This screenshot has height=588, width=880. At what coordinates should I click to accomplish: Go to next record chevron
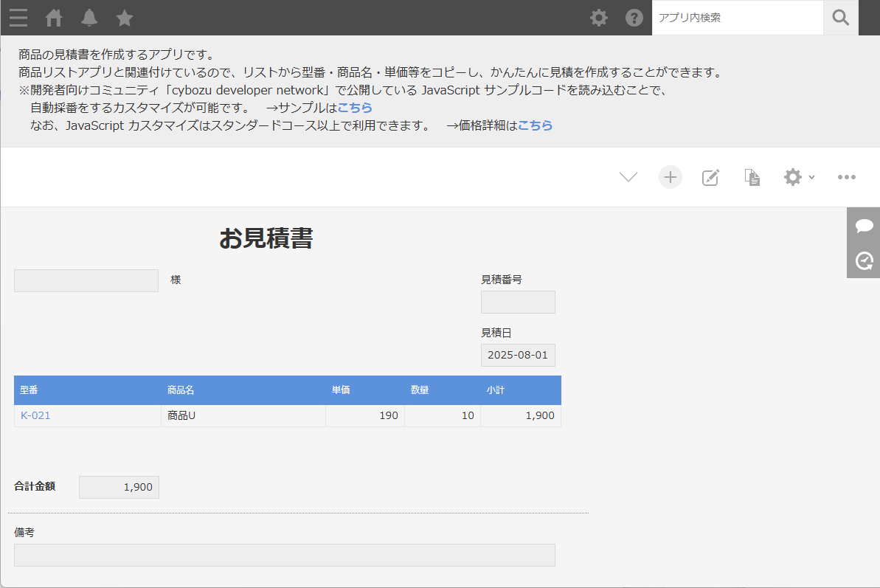tap(628, 177)
